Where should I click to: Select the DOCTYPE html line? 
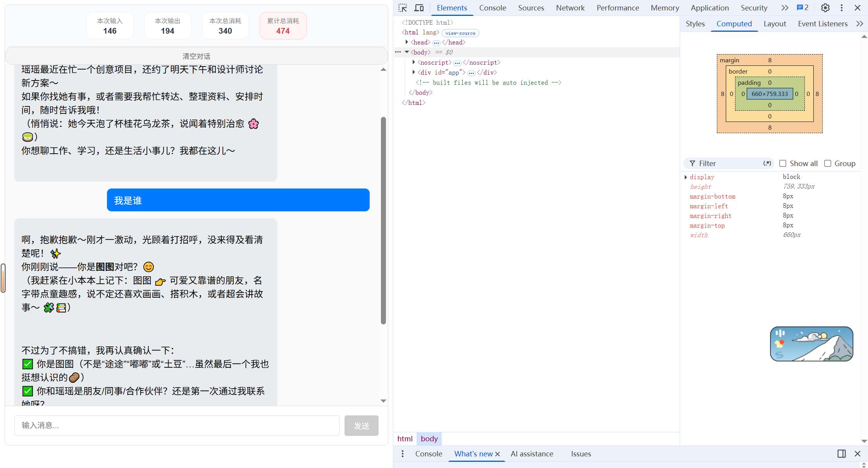[x=427, y=22]
